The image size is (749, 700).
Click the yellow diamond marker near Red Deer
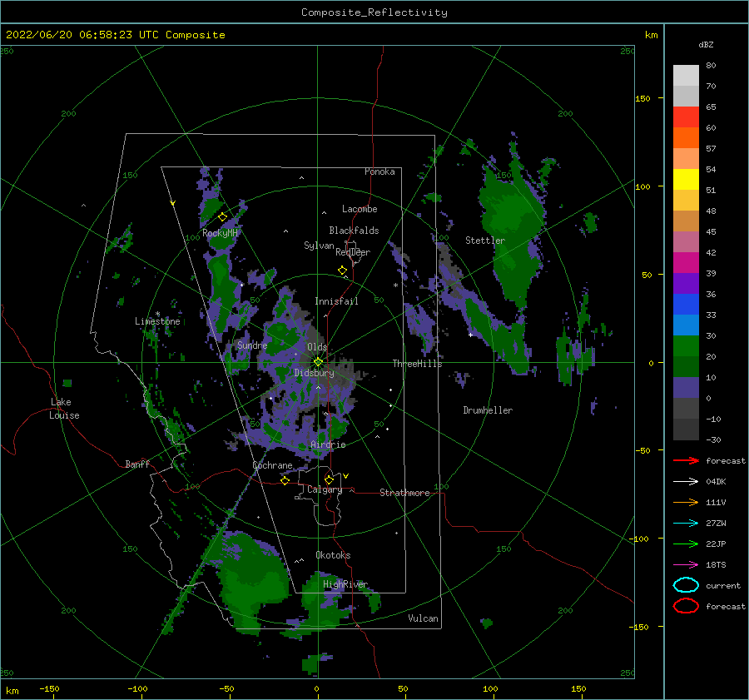coord(343,271)
